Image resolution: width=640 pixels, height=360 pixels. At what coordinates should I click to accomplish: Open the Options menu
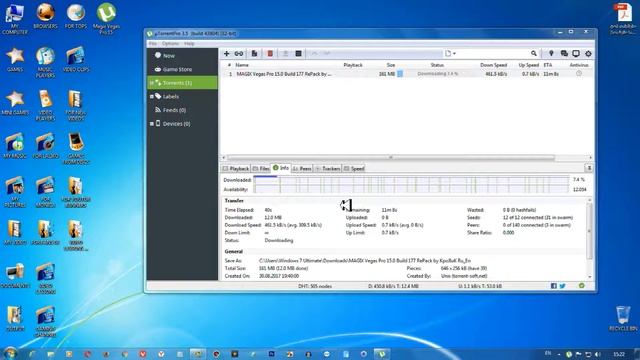(170, 44)
